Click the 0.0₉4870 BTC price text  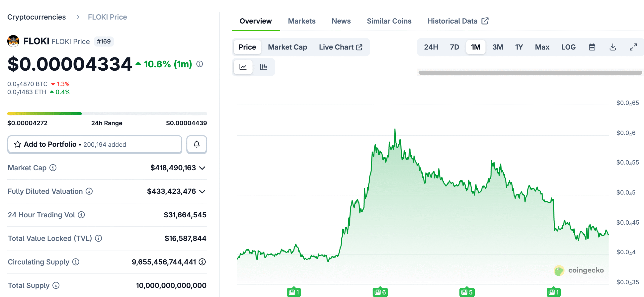[27, 84]
